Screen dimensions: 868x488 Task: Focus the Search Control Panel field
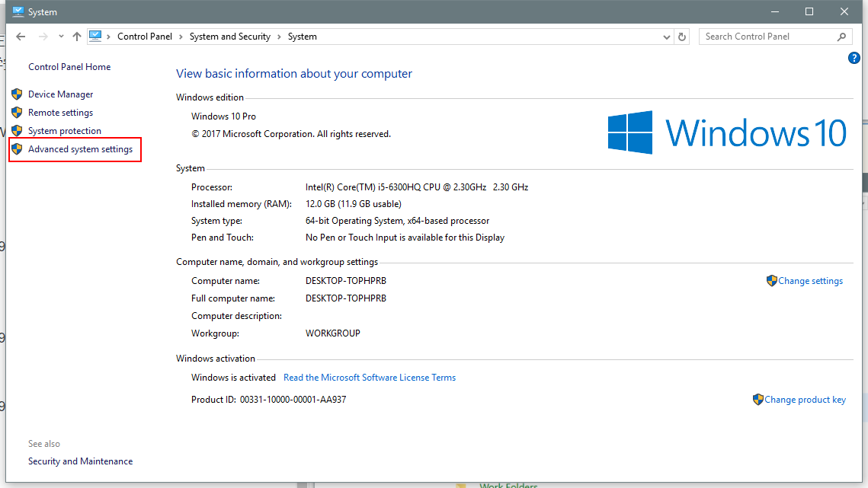coord(776,37)
